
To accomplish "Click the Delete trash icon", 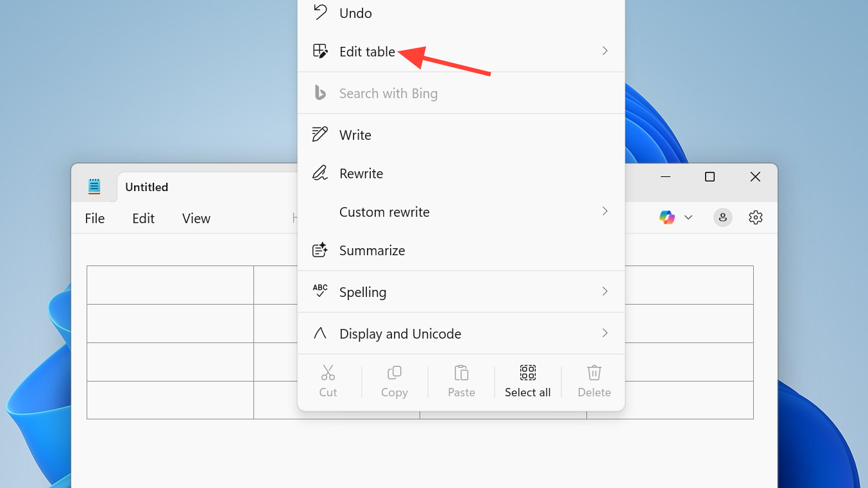I will tap(594, 373).
